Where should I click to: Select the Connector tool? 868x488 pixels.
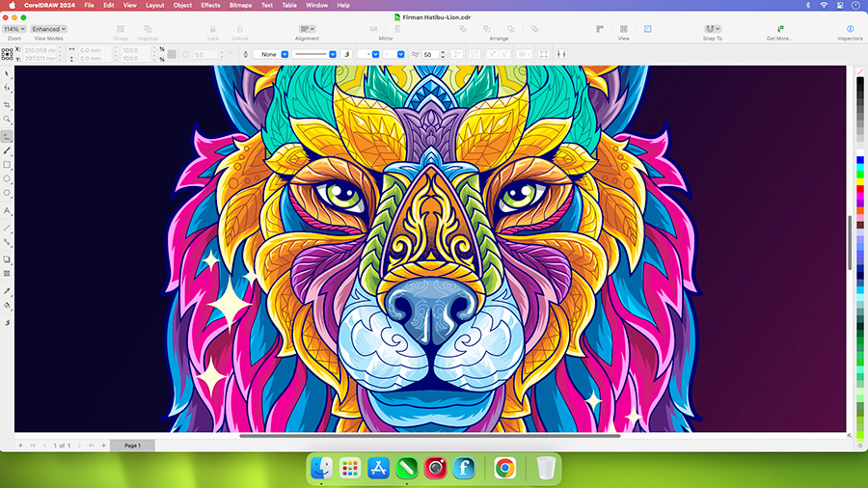point(7,242)
